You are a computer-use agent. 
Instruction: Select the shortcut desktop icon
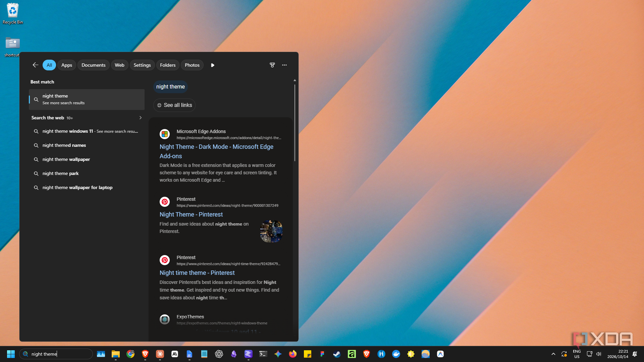[x=12, y=47]
